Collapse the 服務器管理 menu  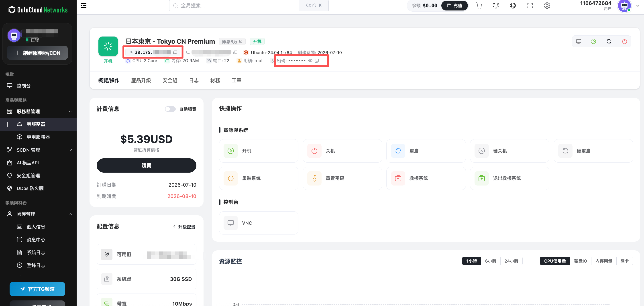(70, 112)
